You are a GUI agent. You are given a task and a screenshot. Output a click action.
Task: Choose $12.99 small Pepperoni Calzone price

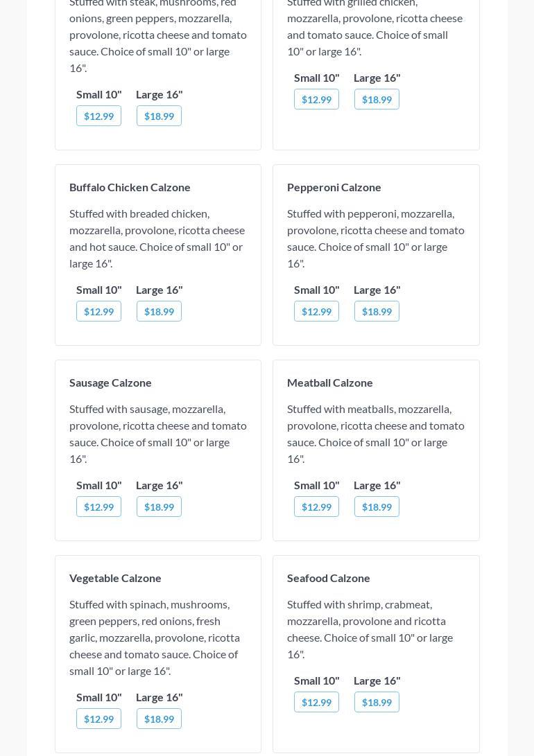tap(316, 311)
